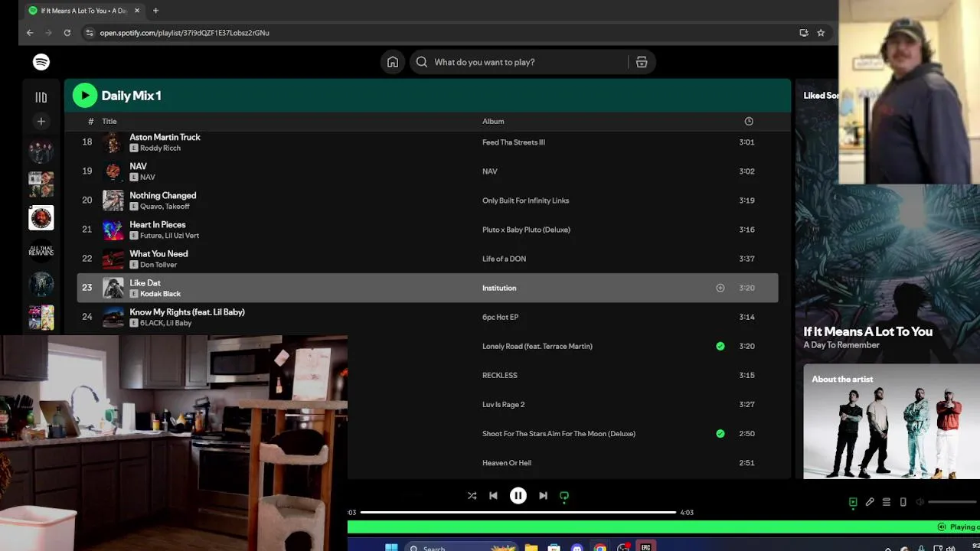Open the RECKLESS album link
980x551 pixels.
tap(500, 375)
